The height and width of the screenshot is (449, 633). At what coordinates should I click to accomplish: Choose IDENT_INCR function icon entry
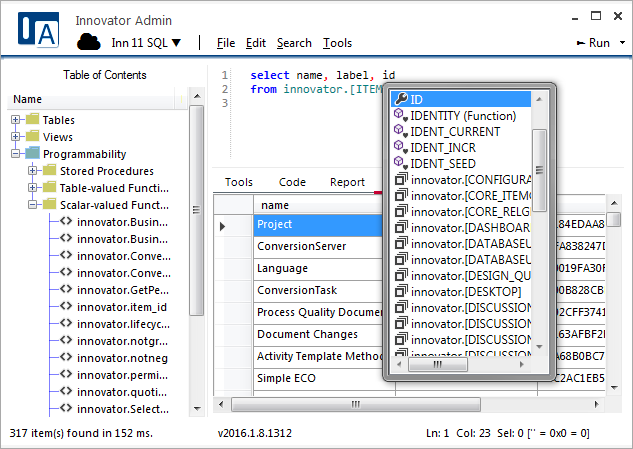click(x=461, y=148)
